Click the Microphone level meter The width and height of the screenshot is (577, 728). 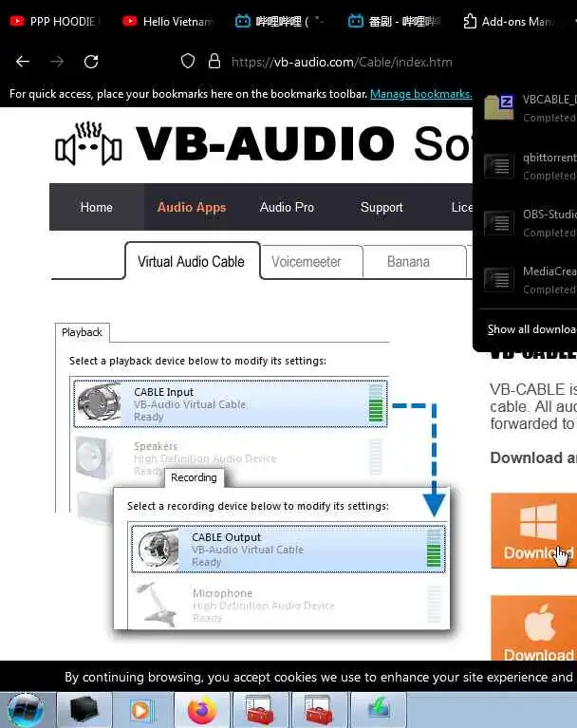click(x=434, y=604)
